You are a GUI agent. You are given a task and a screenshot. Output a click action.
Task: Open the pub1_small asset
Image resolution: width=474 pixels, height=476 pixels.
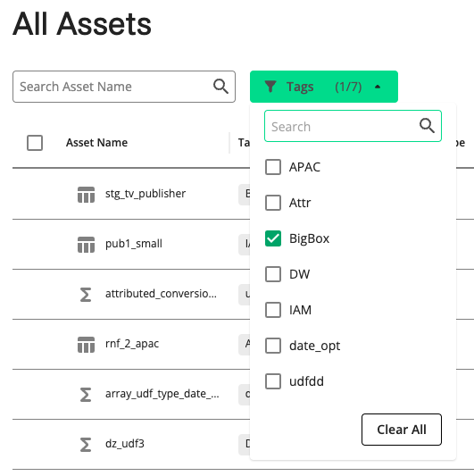coord(134,244)
